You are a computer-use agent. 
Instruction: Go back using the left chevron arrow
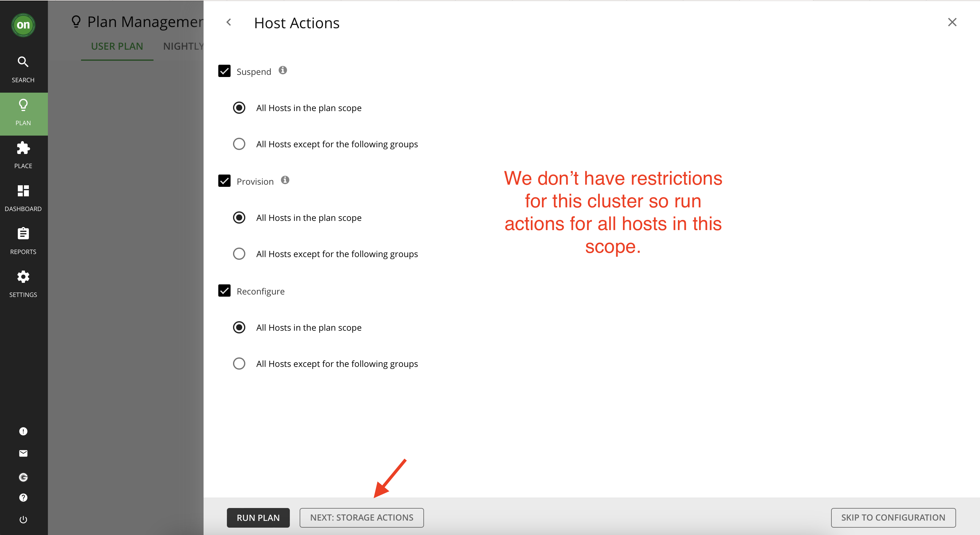click(x=229, y=22)
